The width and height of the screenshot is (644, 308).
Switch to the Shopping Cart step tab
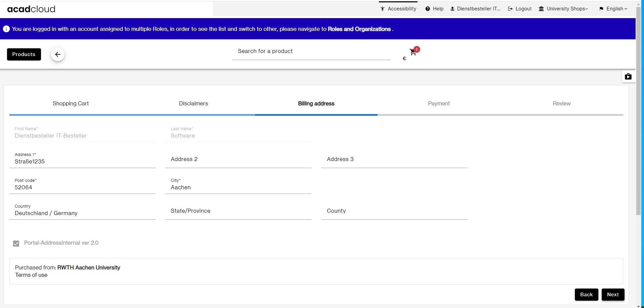point(70,103)
